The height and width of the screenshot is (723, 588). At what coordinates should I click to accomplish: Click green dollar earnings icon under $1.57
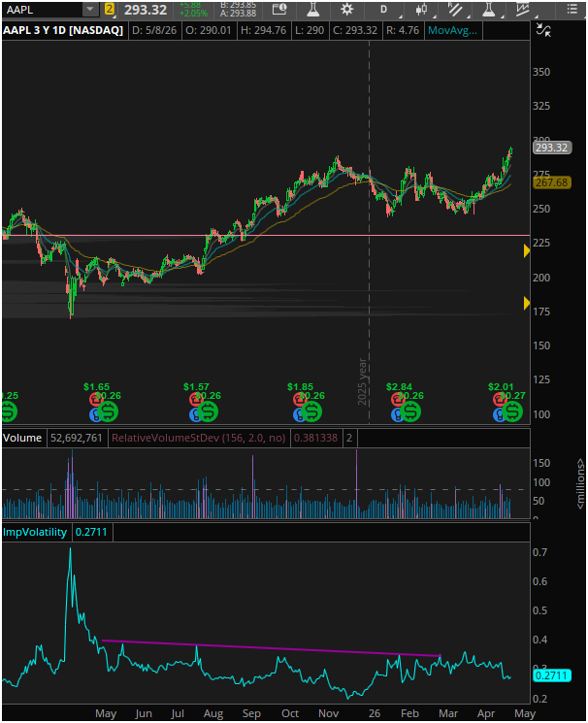point(208,411)
